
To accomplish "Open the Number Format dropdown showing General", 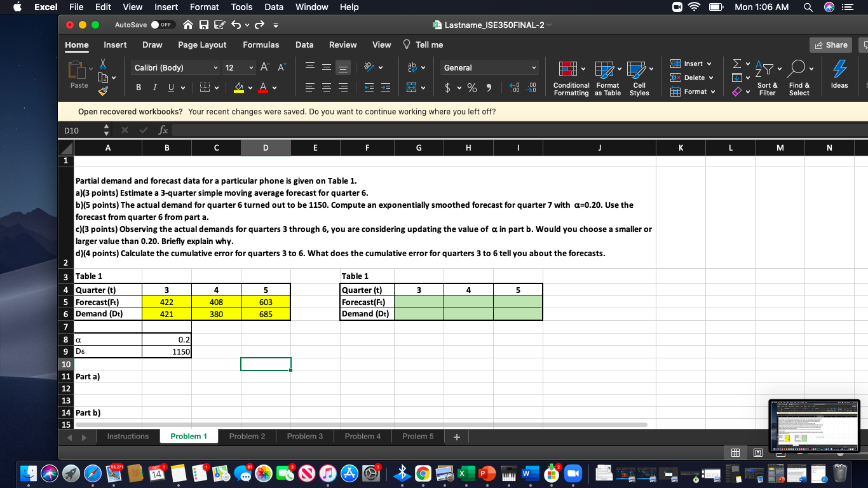I will pyautogui.click(x=489, y=67).
